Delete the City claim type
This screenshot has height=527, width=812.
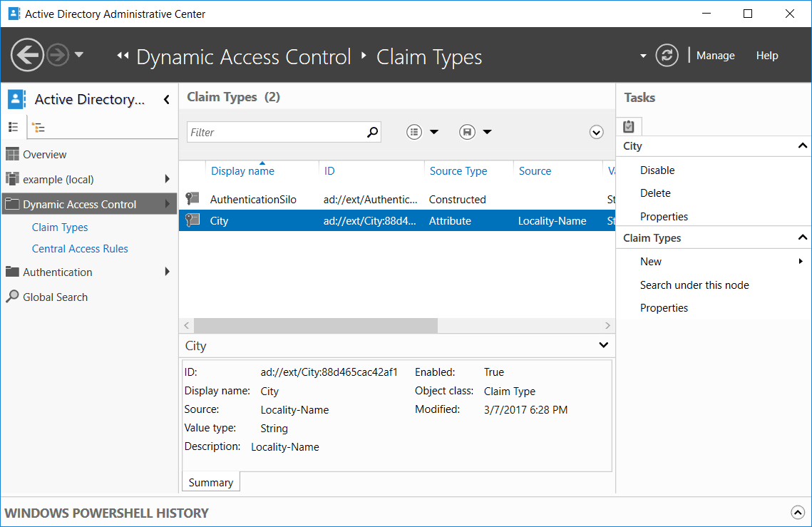[655, 193]
